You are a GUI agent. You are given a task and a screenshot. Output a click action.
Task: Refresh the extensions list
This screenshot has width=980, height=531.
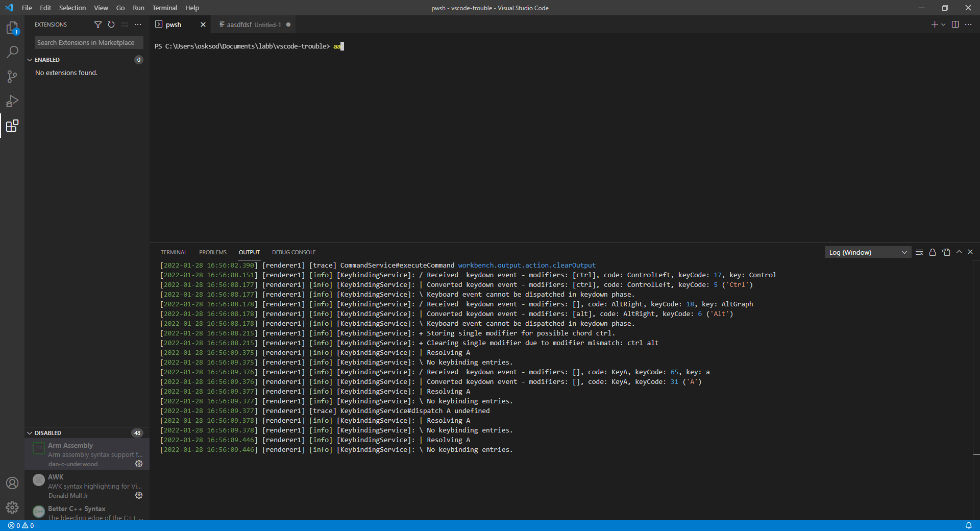pyautogui.click(x=111, y=25)
